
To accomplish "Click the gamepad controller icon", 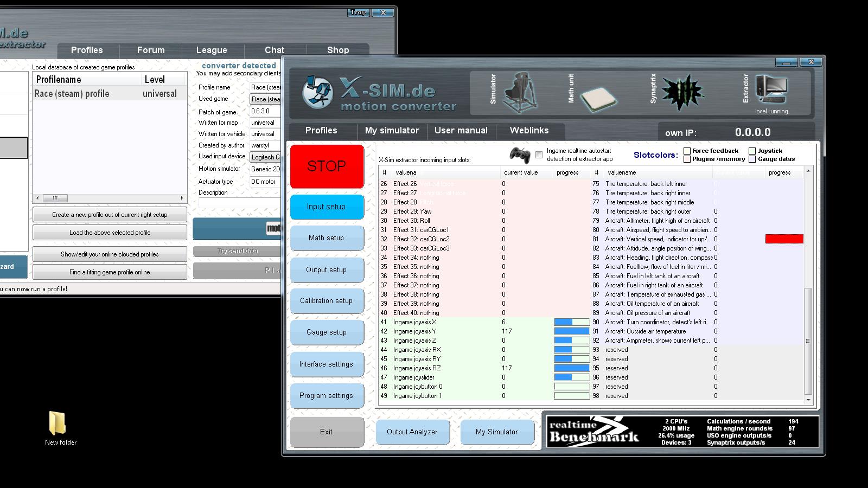I will tap(519, 155).
